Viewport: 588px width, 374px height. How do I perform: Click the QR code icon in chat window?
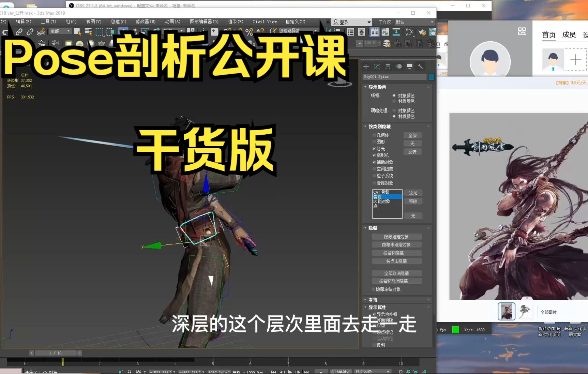click(522, 31)
